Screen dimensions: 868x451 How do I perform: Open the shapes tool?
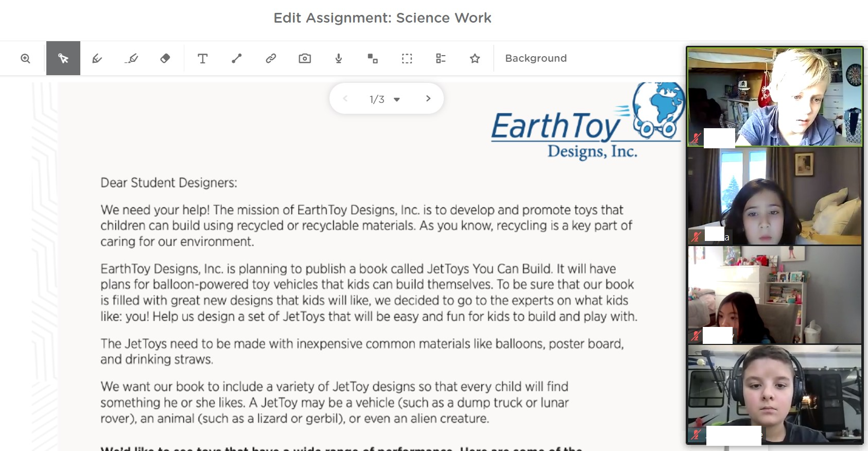click(373, 59)
